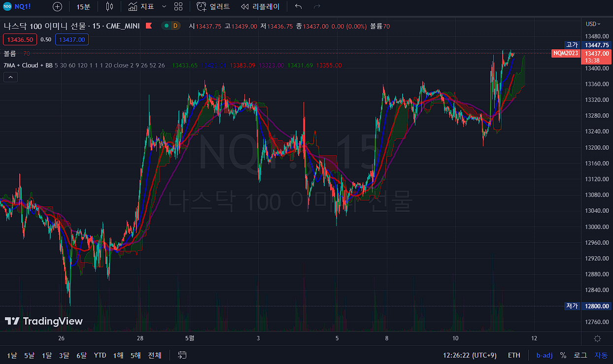Image resolution: width=613 pixels, height=364 pixels.
Task: Select the 3달 time range
Action: tap(64, 355)
